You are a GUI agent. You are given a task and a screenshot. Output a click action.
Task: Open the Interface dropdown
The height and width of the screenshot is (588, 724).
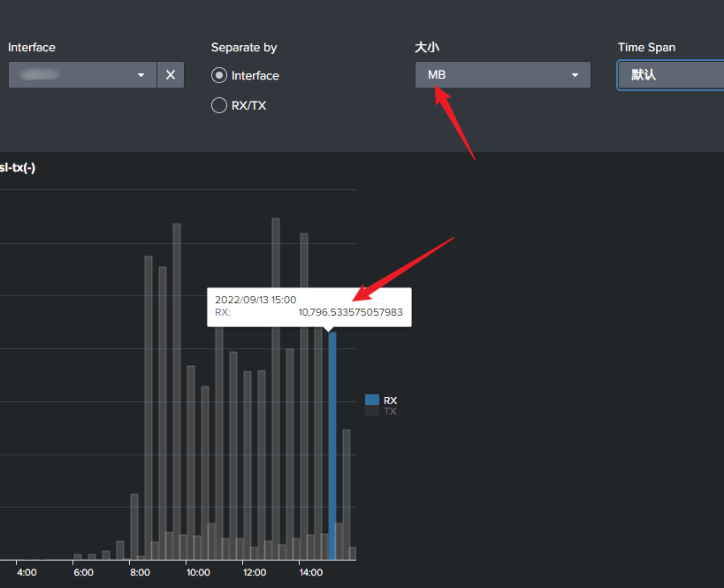click(82, 75)
